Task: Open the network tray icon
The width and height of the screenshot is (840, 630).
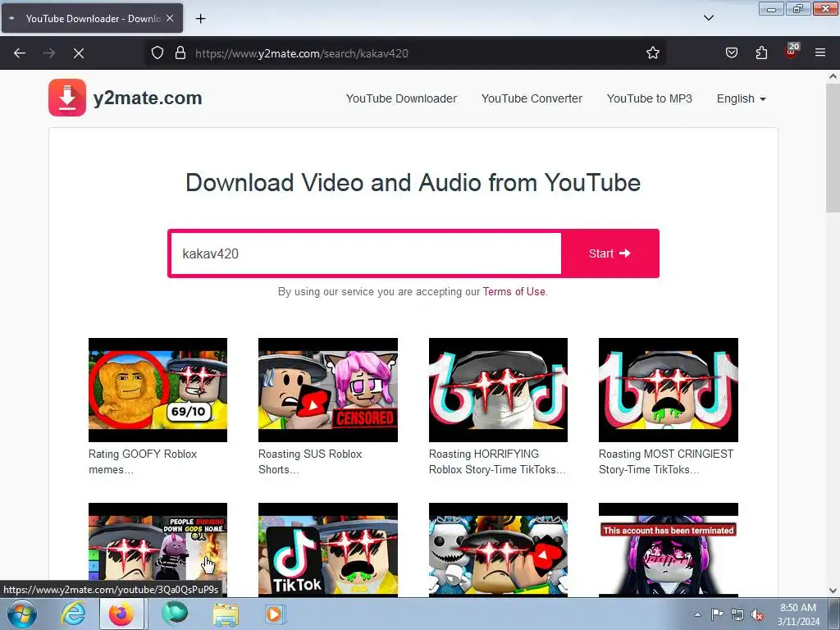Action: tap(737, 615)
